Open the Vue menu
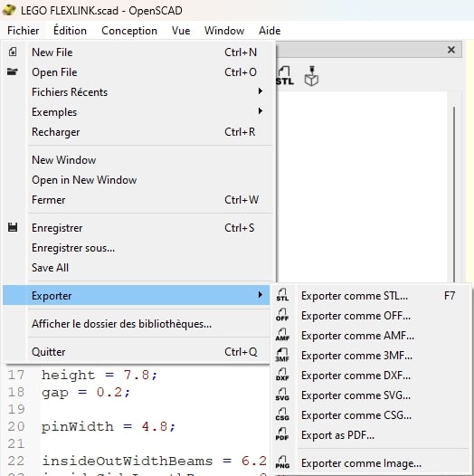474x476 pixels. point(181,31)
